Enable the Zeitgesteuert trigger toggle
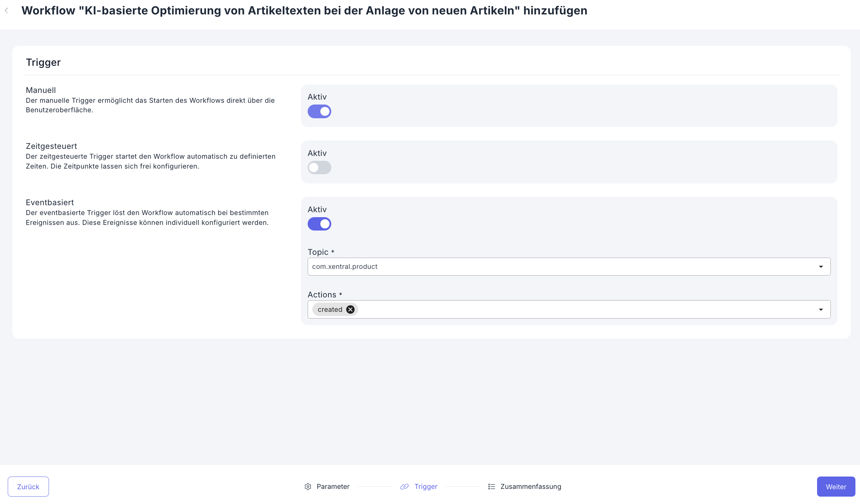The width and height of the screenshot is (860, 504). pos(319,168)
